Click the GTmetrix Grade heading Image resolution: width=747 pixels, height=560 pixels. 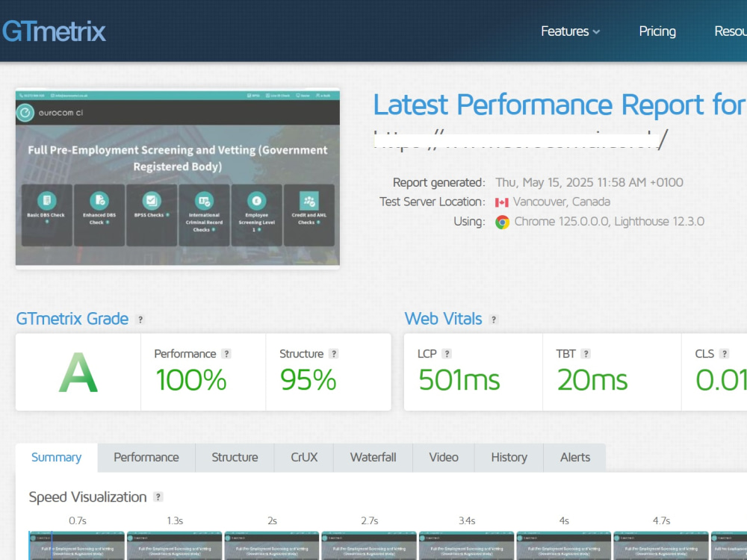click(x=72, y=319)
